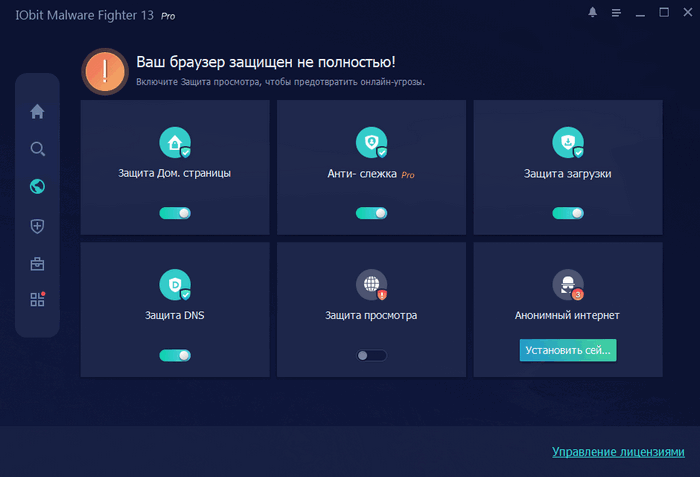Click the Защита Дом. страницы icon
The width and height of the screenshot is (700, 477).
175,142
